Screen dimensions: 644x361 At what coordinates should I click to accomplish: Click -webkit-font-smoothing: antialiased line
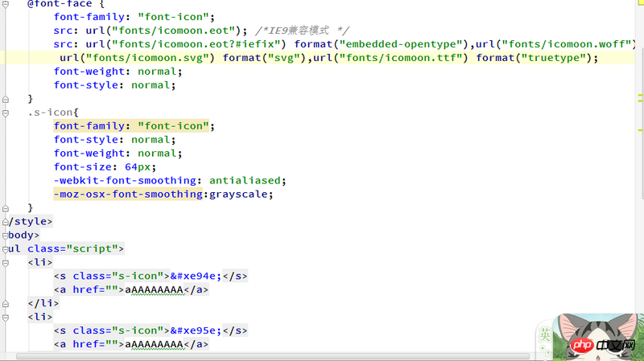coord(170,180)
